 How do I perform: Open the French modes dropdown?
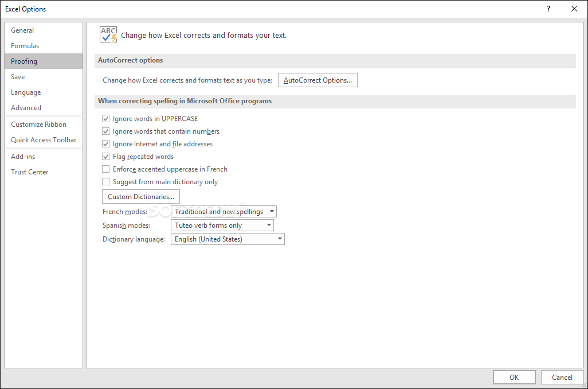pos(224,211)
